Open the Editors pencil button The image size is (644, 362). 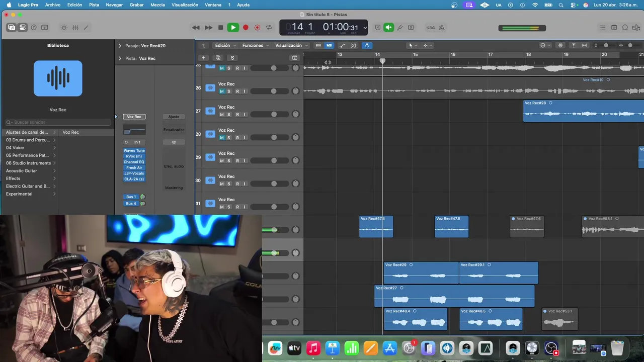pos(86,28)
